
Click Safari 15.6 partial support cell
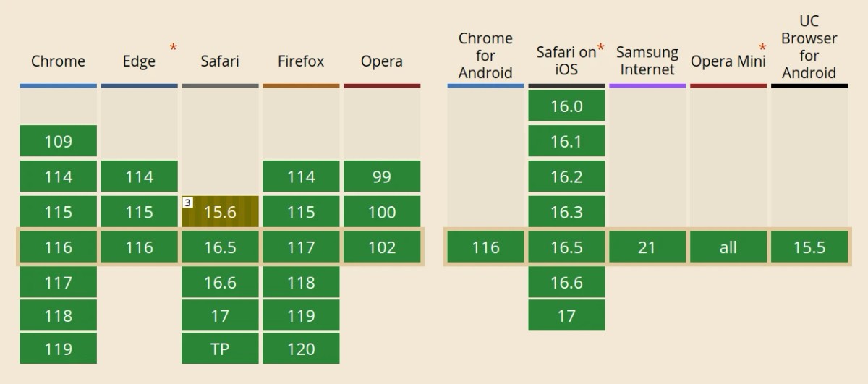point(220,212)
